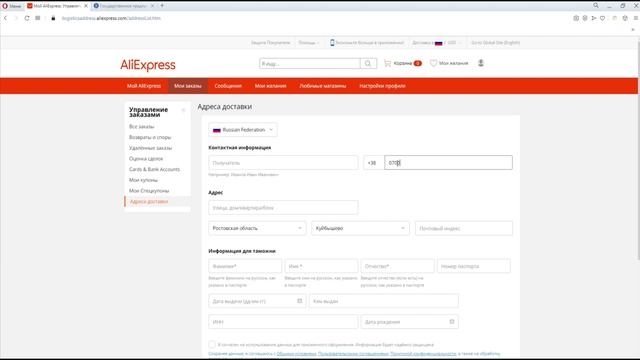Open the Russian Federation country dropdown
The width and height of the screenshot is (640, 360).
[x=242, y=130]
